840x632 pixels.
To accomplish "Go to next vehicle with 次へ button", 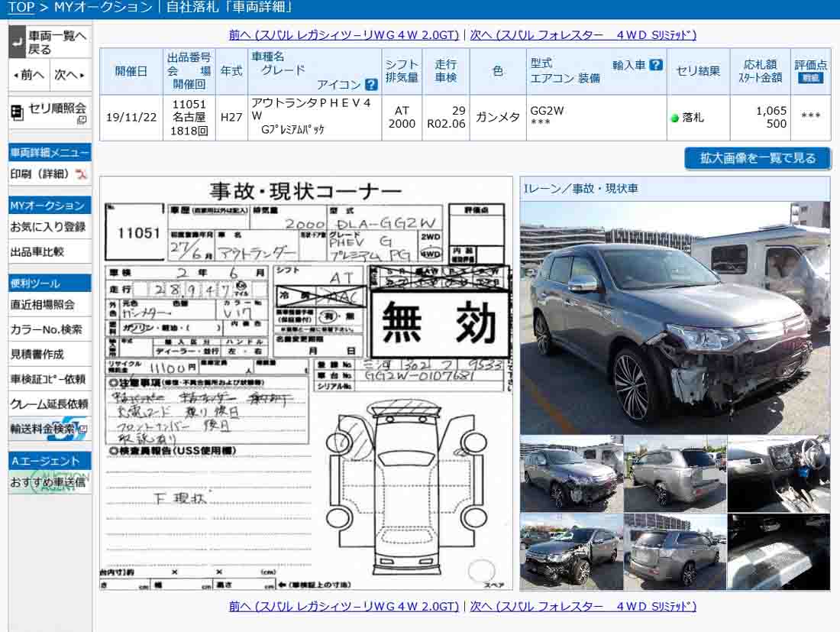I will pos(69,75).
